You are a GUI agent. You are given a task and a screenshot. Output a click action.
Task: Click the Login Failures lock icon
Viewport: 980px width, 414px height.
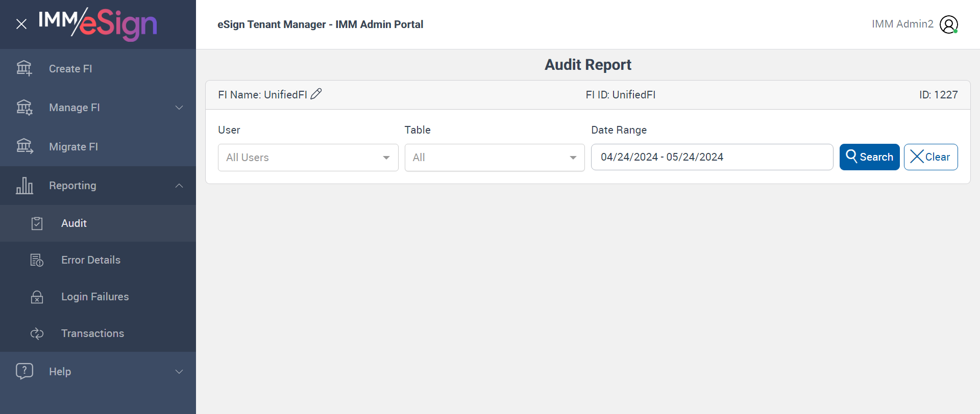coord(37,297)
